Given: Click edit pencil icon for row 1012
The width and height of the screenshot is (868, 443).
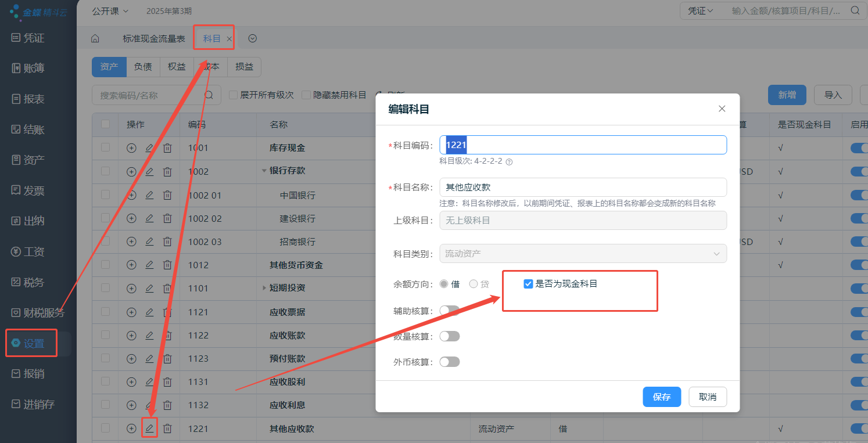Looking at the screenshot, I should point(149,265).
